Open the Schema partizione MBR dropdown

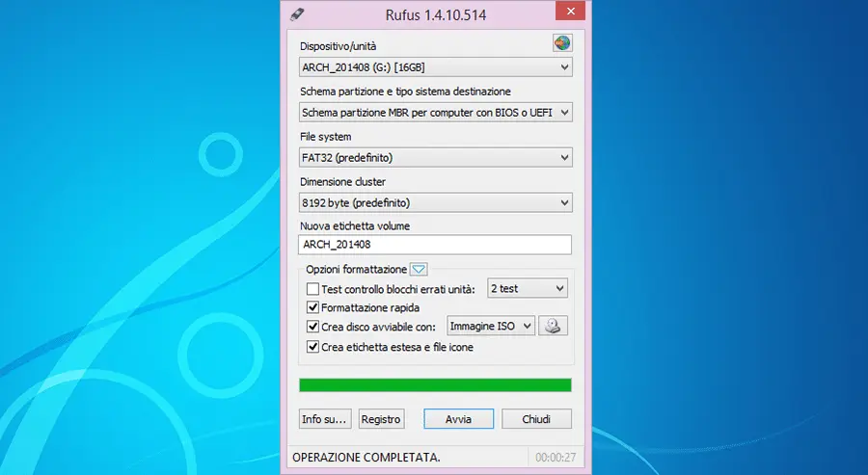[435, 113]
